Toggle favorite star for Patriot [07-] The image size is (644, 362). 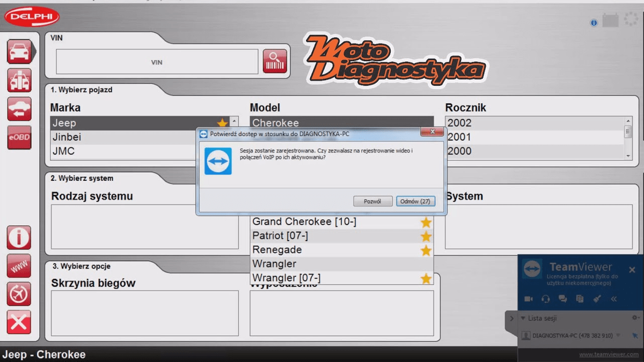point(426,236)
